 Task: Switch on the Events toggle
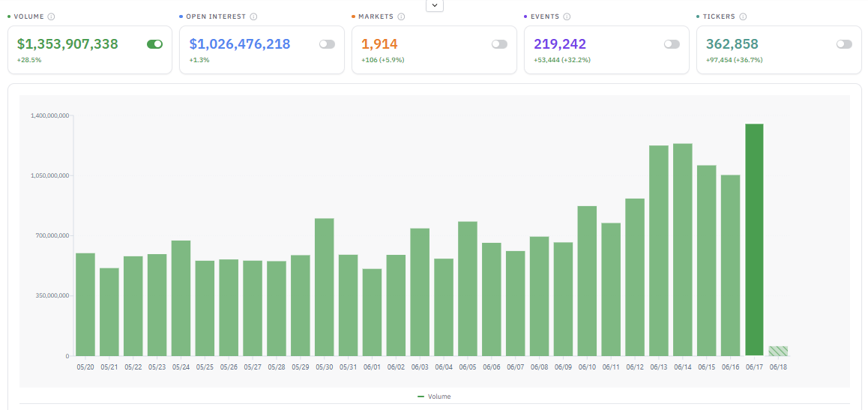click(x=672, y=44)
